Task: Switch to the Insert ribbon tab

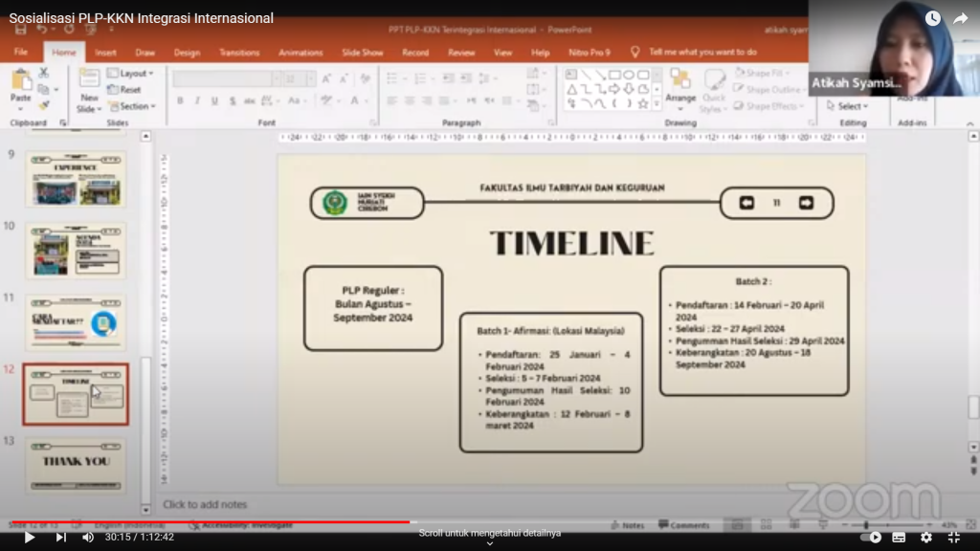Action: [105, 53]
